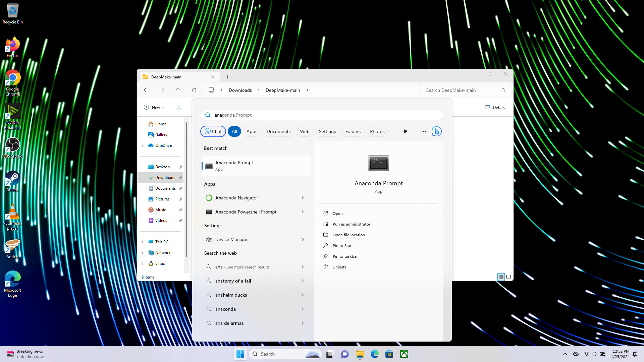Click the search text input field
The width and height of the screenshot is (644, 362).
(x=322, y=115)
